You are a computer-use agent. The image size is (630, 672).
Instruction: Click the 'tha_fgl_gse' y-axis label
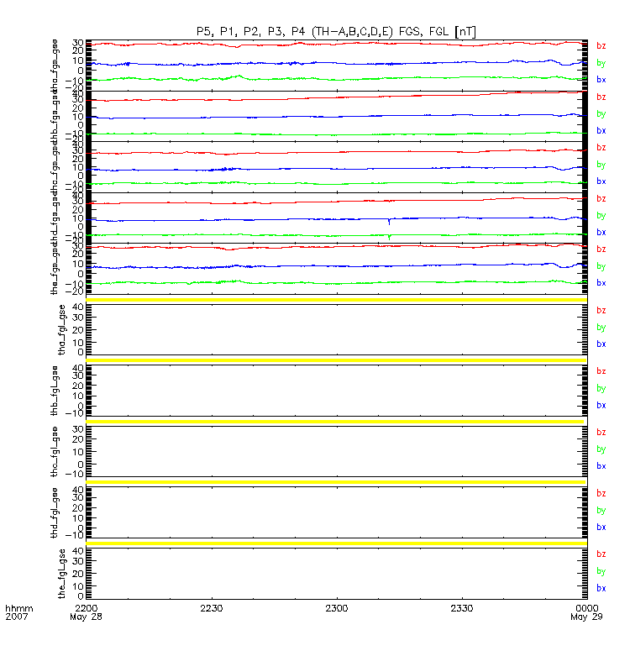click(62, 330)
